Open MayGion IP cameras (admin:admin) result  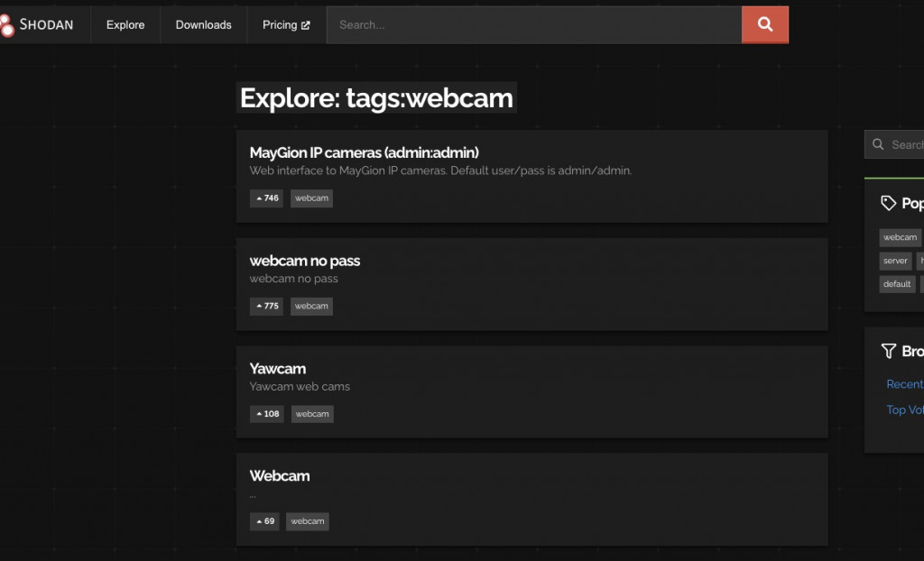click(365, 152)
